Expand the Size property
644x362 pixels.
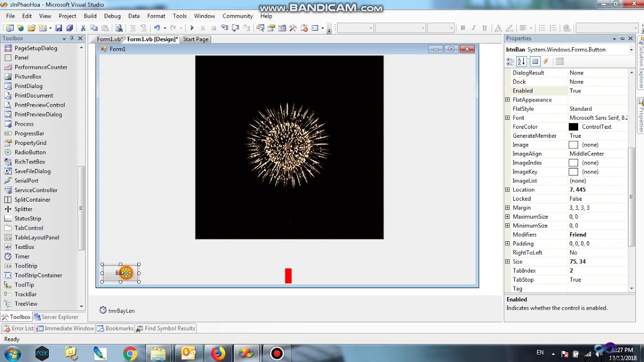point(507,261)
